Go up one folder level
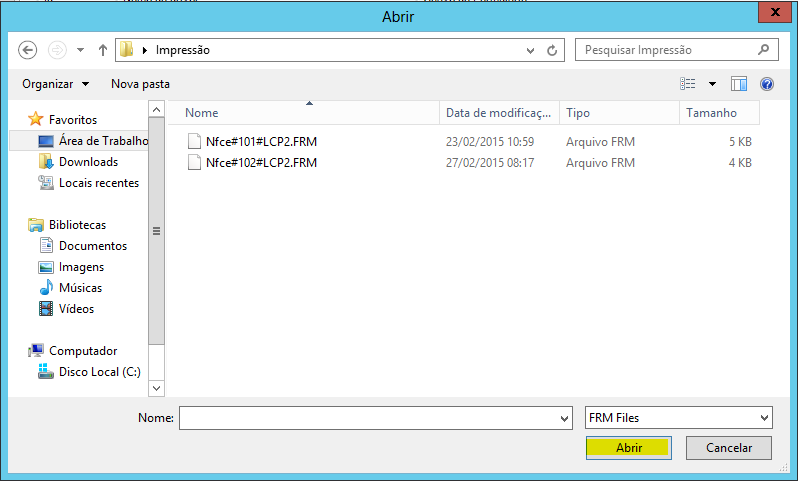The height and width of the screenshot is (481, 798). (103, 50)
